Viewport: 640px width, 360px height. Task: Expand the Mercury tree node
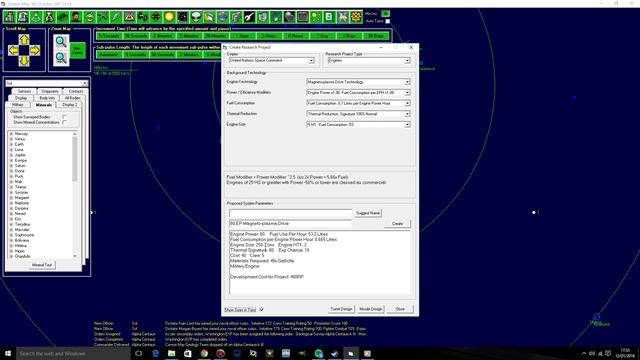click(x=11, y=134)
